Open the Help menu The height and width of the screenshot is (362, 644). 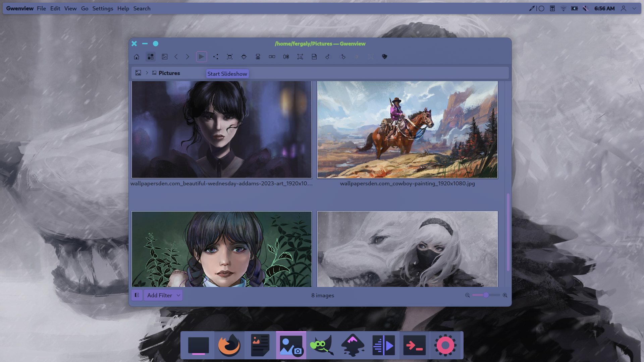(123, 8)
